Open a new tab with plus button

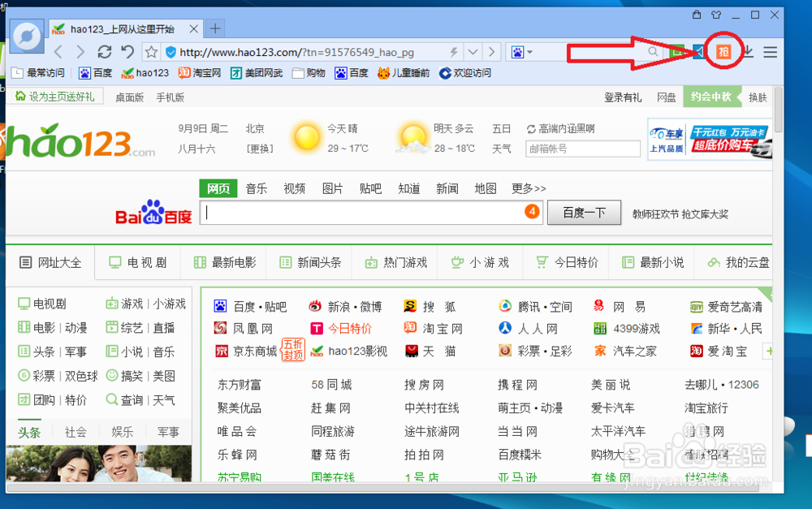pos(215,28)
